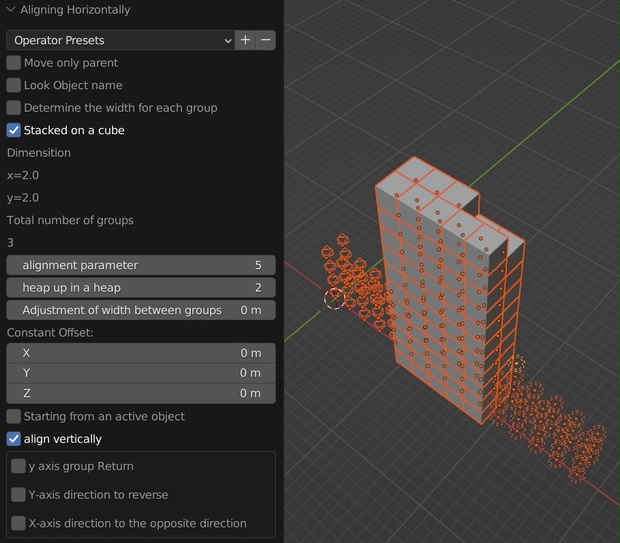Remove operator preset with minus icon

pos(266,40)
